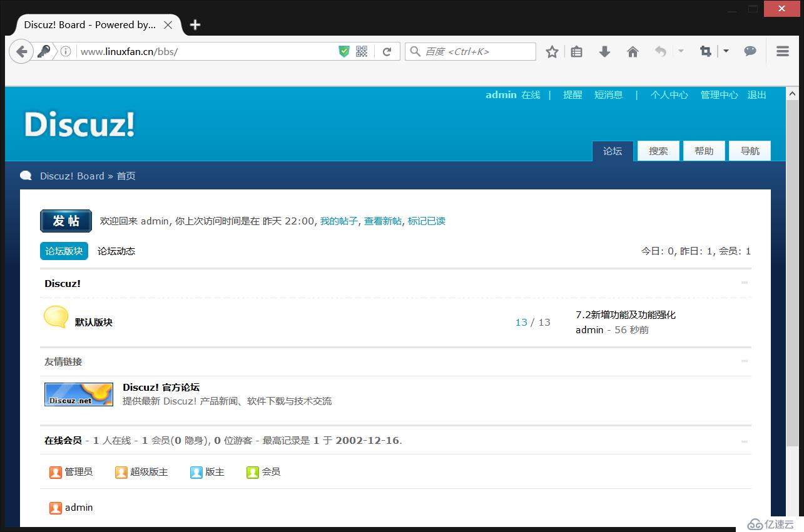Click the Discuz! category heading
This screenshot has width=804, height=532.
coord(63,283)
